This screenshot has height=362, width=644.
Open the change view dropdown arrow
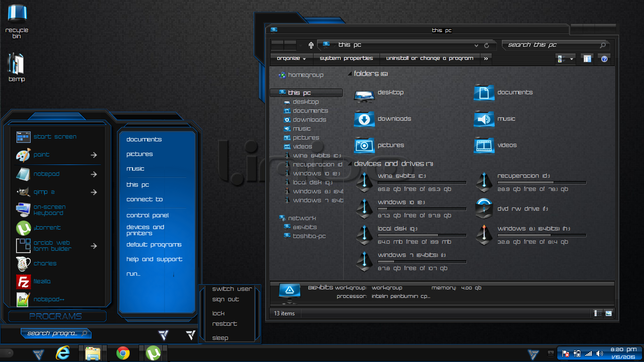(x=572, y=59)
